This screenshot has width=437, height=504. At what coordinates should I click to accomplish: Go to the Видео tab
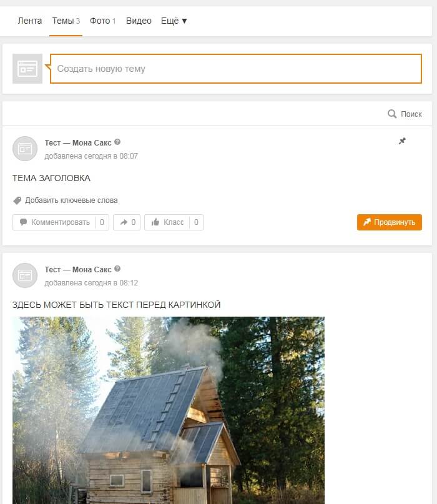(139, 21)
